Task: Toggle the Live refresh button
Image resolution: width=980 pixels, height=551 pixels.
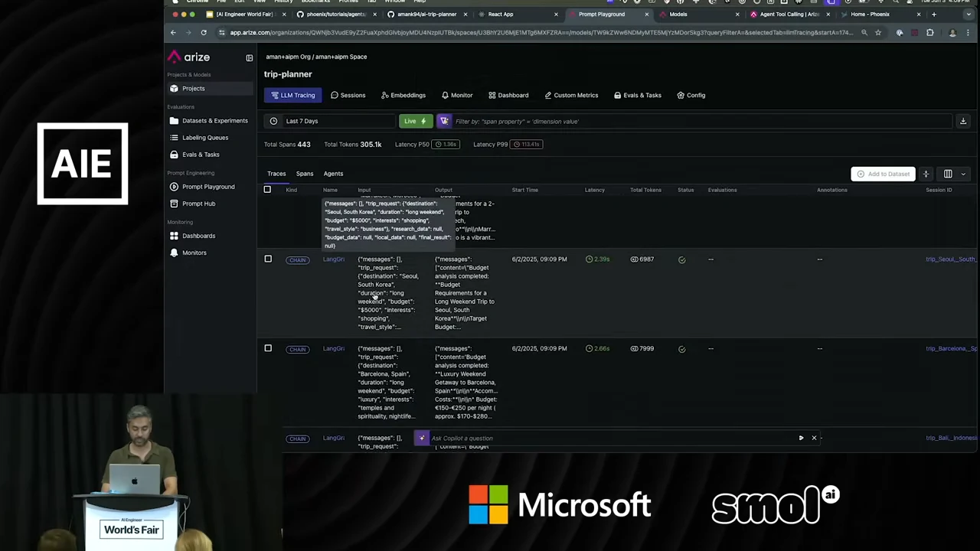Action: [x=415, y=121]
